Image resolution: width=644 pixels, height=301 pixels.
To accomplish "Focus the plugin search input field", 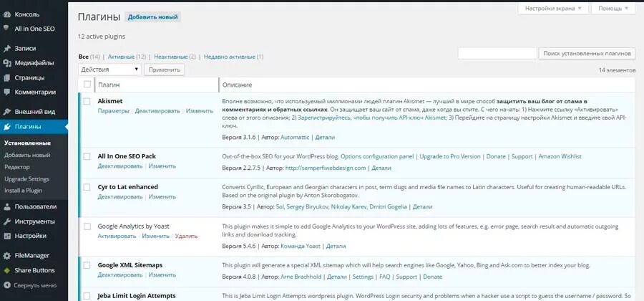I will click(x=497, y=54).
